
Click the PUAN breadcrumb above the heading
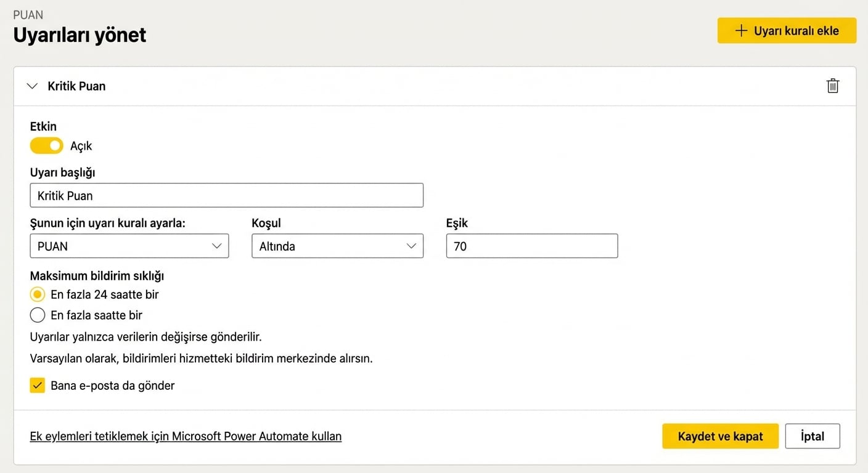(x=28, y=15)
